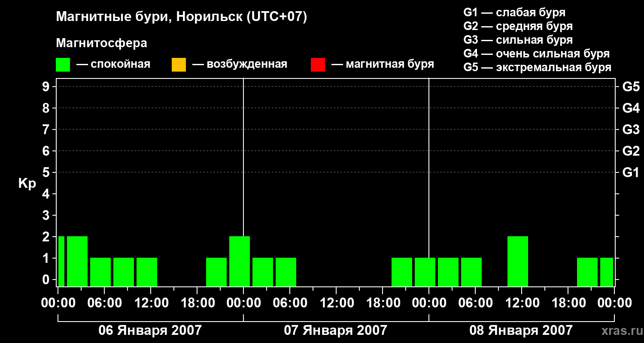
Task: Select the date label '08 Января 2007'
Action: [x=521, y=330]
